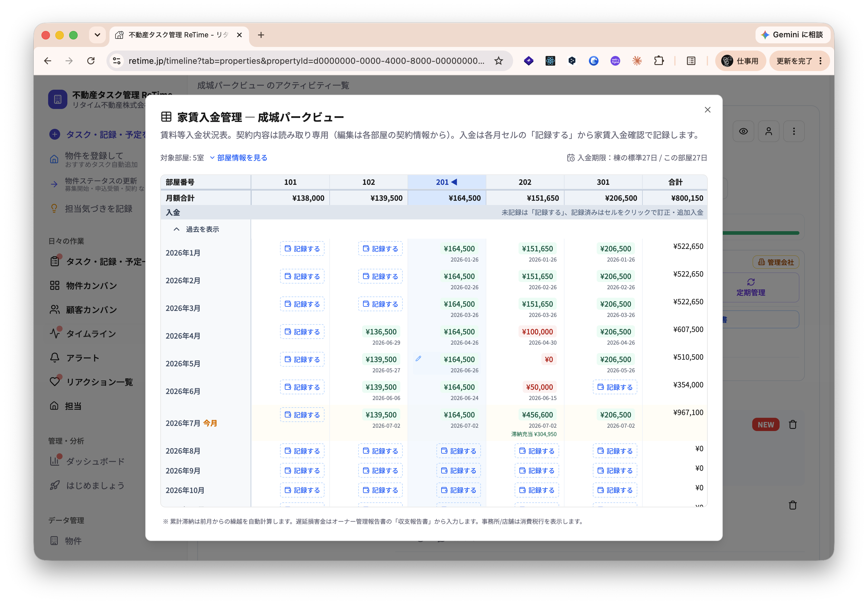Image resolution: width=868 pixels, height=605 pixels.
Task: Toggle the eye visibility icon behind dialog
Action: 743,131
